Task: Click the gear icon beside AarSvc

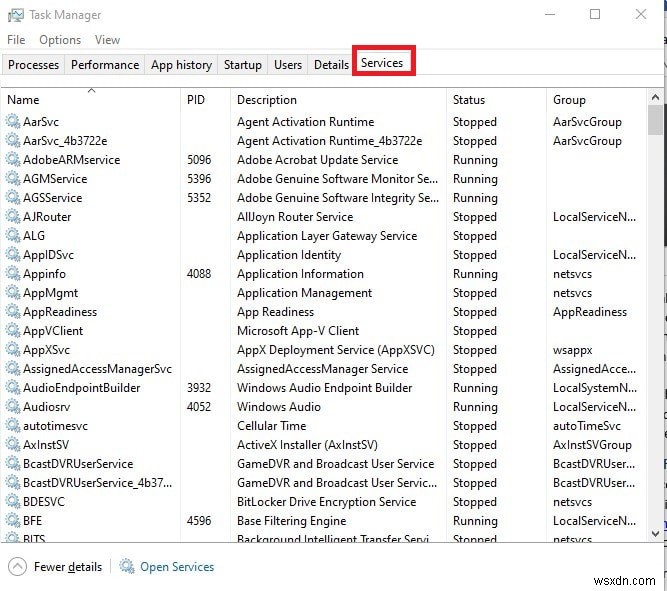Action: click(x=13, y=121)
